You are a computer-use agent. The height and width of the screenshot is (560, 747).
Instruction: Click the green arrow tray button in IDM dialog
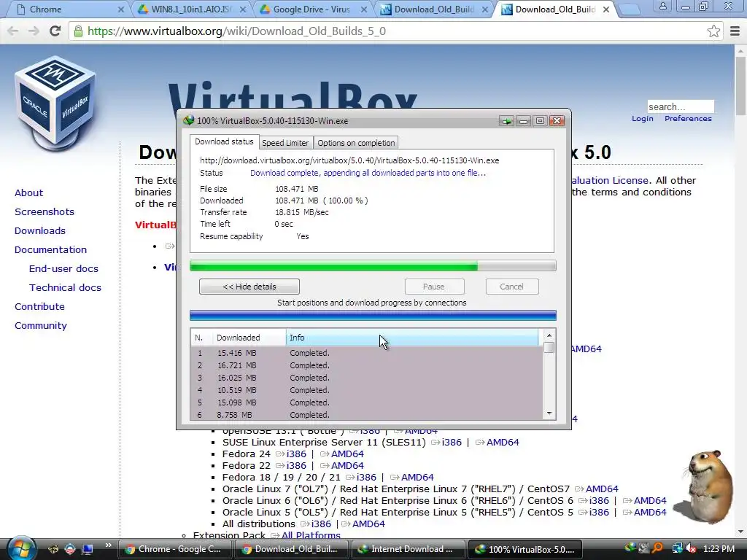506,121
